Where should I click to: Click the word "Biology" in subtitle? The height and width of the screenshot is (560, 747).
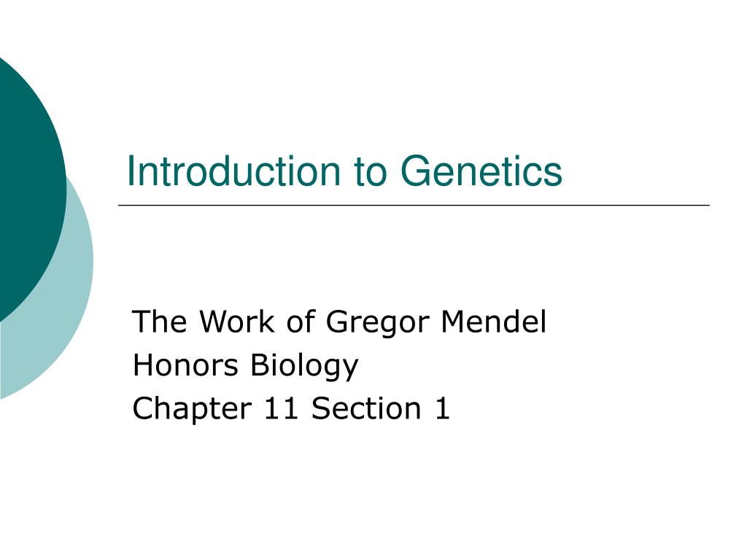tap(304, 367)
